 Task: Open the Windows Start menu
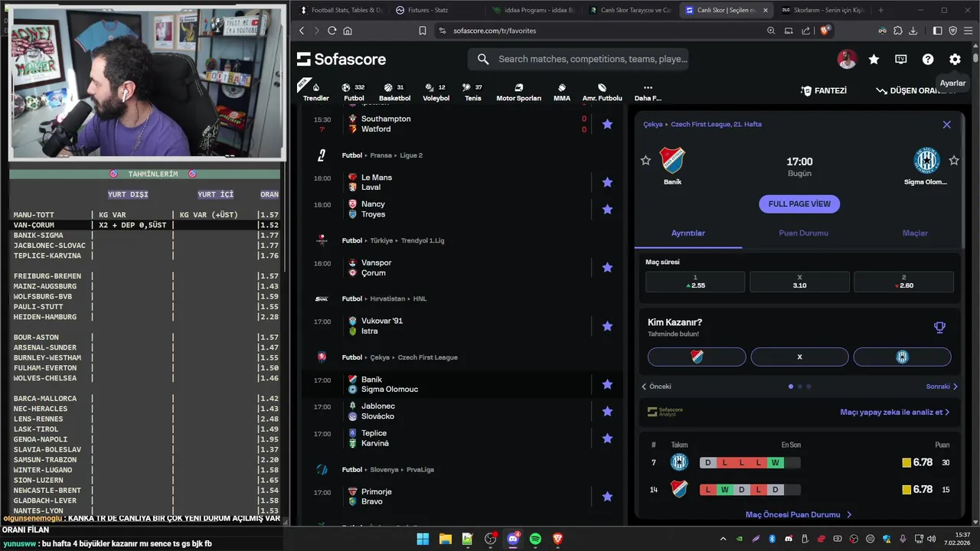423,539
